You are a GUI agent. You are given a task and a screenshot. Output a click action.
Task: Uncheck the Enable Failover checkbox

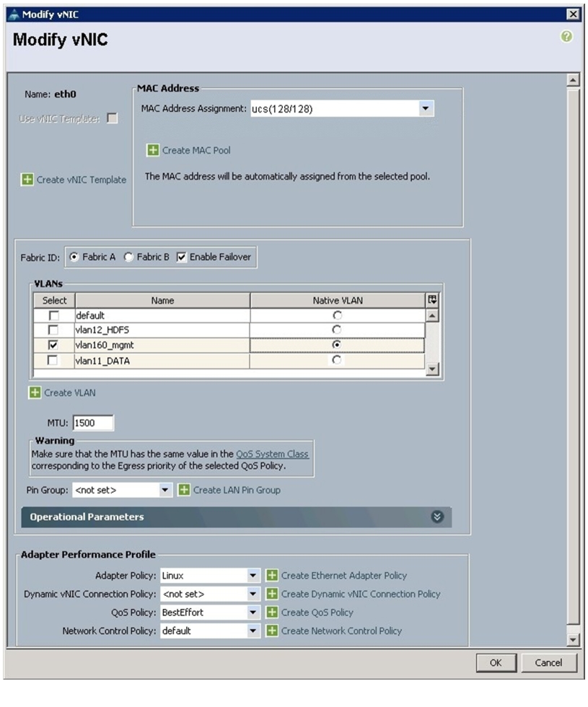[x=181, y=257]
